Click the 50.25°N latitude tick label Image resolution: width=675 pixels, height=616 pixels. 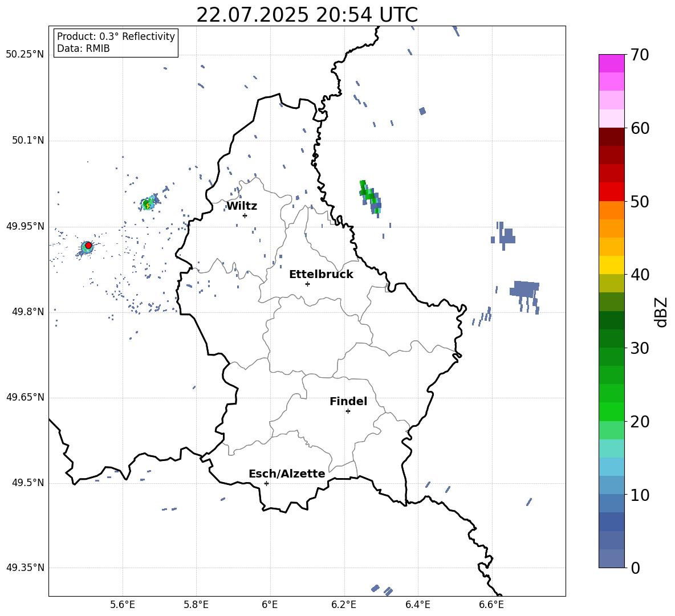click(x=25, y=55)
